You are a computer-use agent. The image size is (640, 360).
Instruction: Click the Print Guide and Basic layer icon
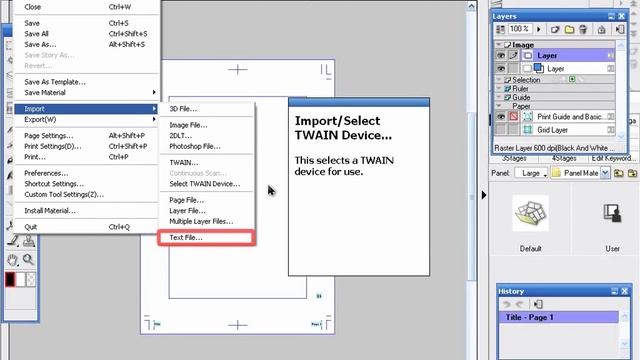(x=528, y=117)
